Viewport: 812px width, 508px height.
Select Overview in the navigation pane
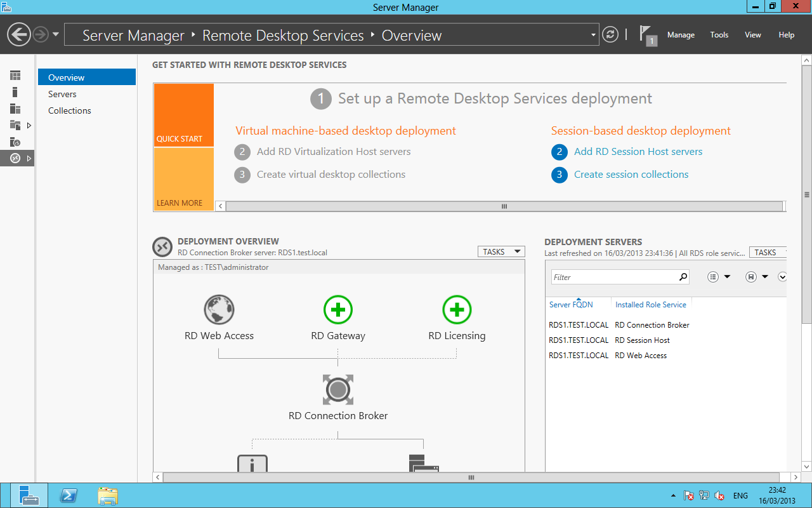coord(87,77)
